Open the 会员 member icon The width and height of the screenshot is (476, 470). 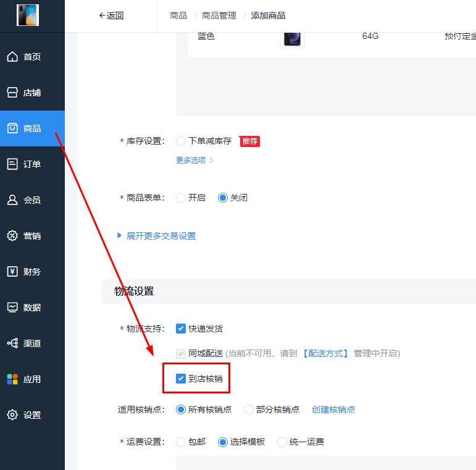coord(12,199)
